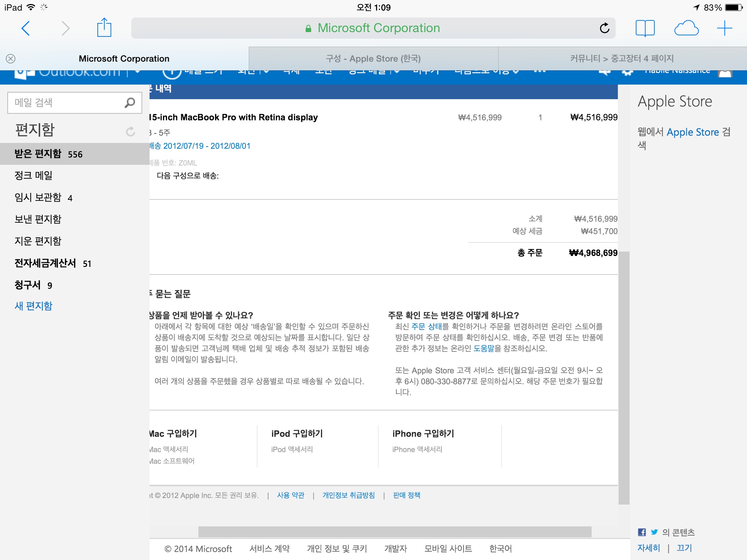Refresh folders icon beside 편지함
747x560 pixels.
(130, 131)
